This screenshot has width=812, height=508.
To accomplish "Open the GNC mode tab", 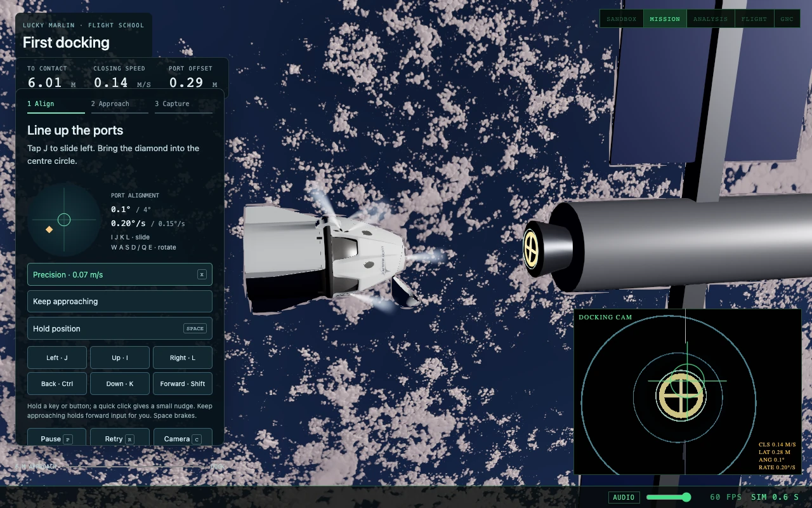I will click(787, 19).
